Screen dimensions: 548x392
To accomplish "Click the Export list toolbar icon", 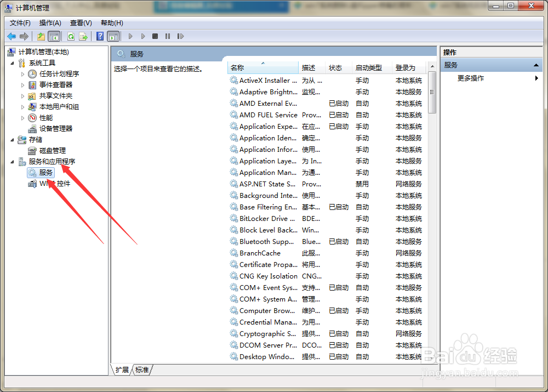I will (83, 36).
